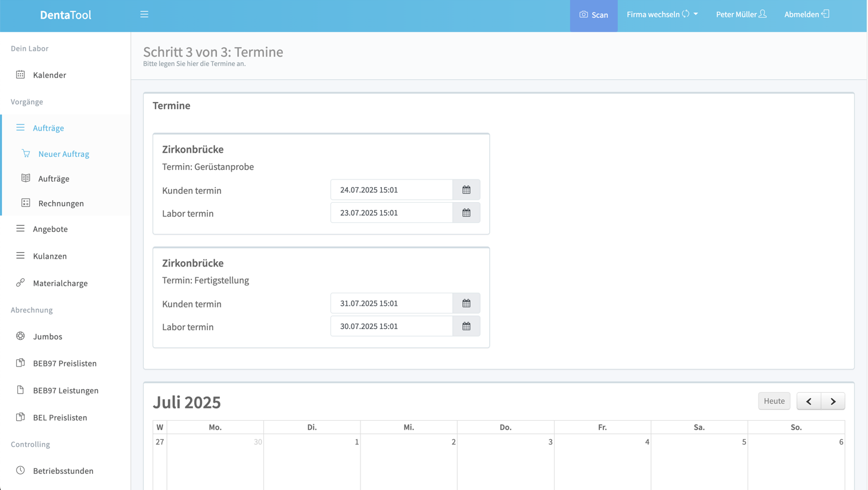Open Peter Müller user profile
The height and width of the screenshot is (490, 868).
pos(741,14)
